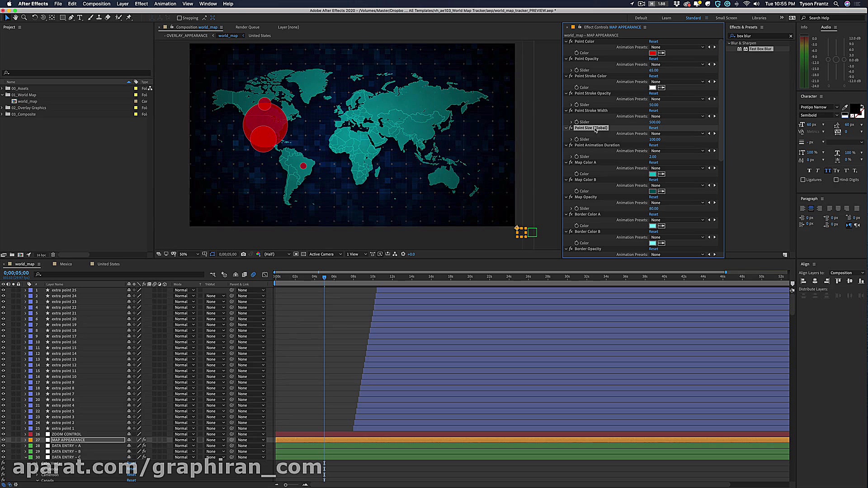Select the Puppet Pin tool

(x=129, y=18)
